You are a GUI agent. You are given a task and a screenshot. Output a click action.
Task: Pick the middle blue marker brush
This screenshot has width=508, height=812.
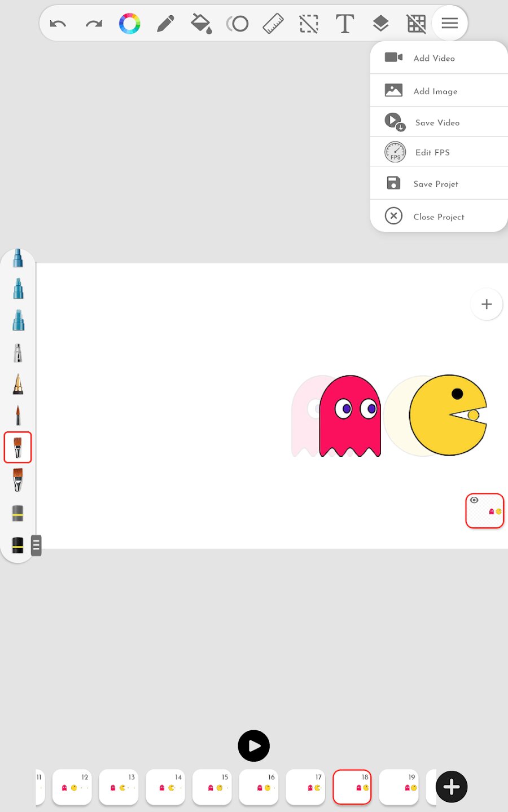click(18, 289)
